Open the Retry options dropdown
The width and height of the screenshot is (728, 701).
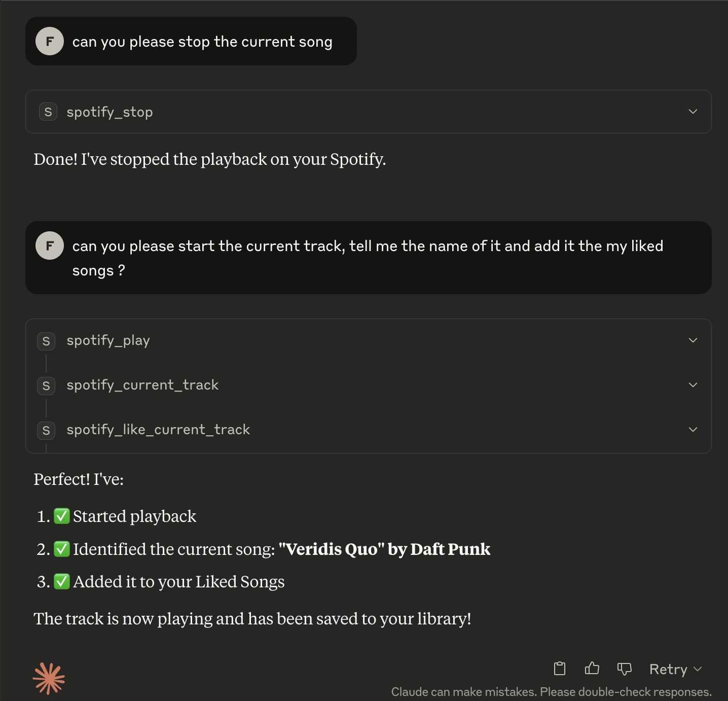[698, 670]
